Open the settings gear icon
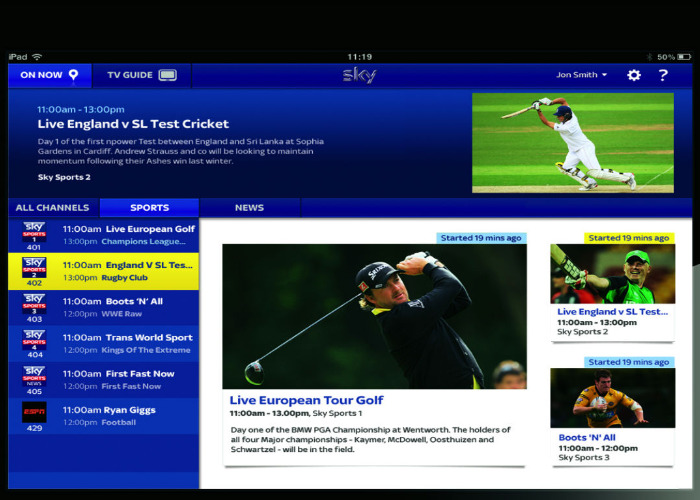Viewport: 700px width, 500px height. [x=633, y=75]
